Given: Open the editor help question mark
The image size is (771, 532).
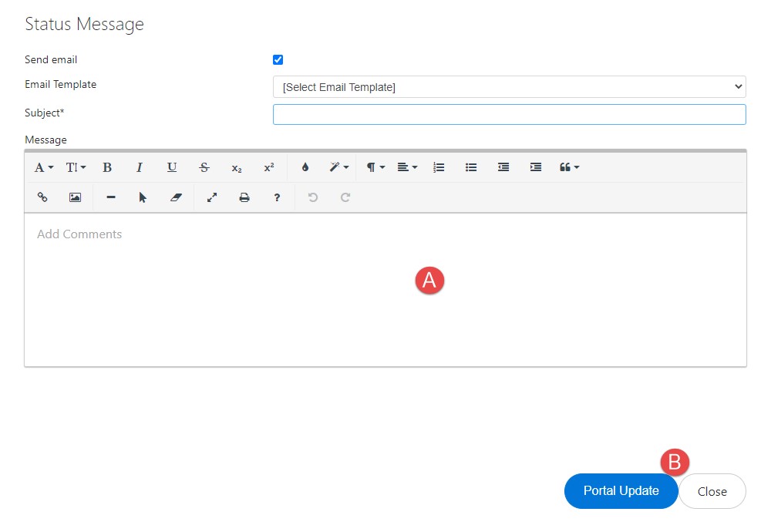Looking at the screenshot, I should [277, 197].
